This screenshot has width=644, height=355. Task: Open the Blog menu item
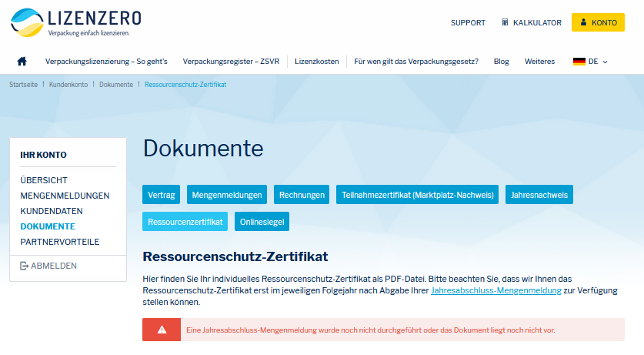501,62
